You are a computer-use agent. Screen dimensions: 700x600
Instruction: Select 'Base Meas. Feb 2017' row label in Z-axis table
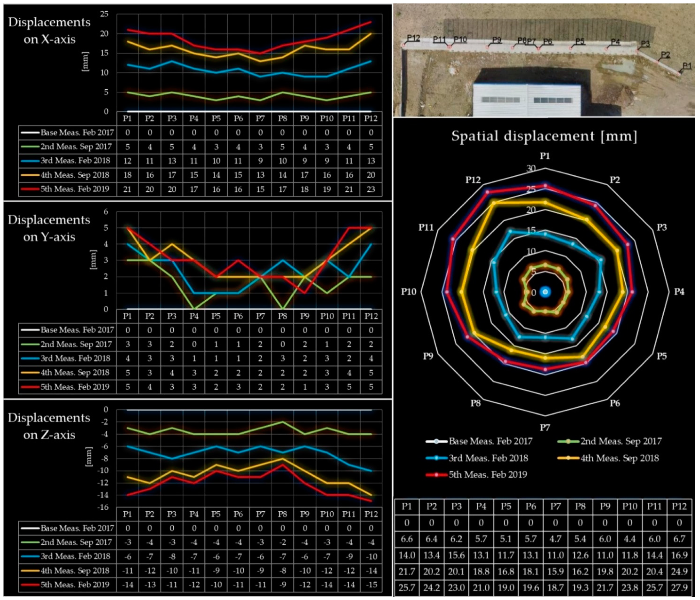point(77,528)
